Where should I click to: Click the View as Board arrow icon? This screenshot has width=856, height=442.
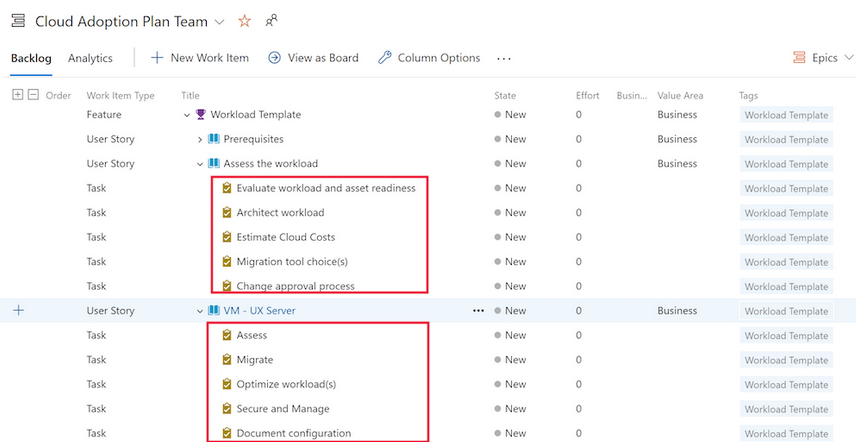click(x=274, y=58)
